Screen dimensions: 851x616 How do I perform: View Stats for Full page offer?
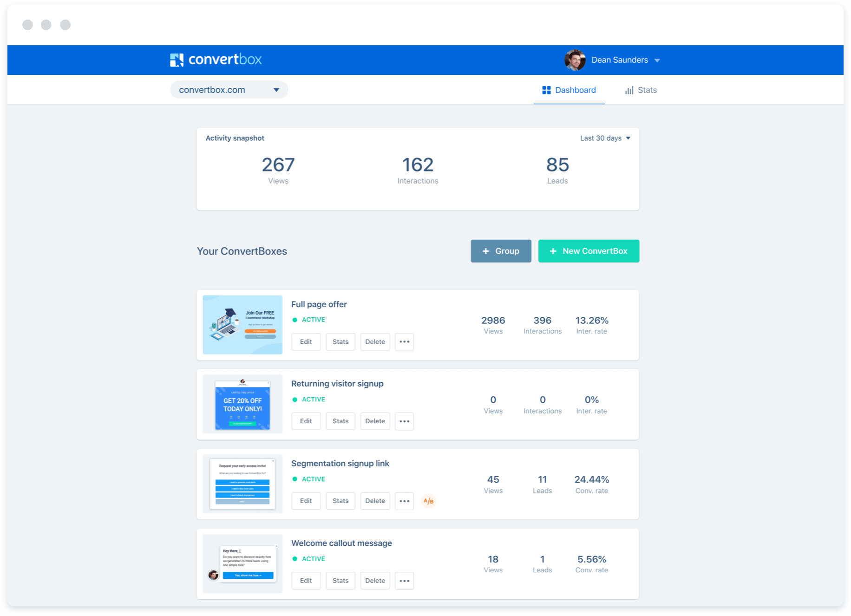coord(340,342)
